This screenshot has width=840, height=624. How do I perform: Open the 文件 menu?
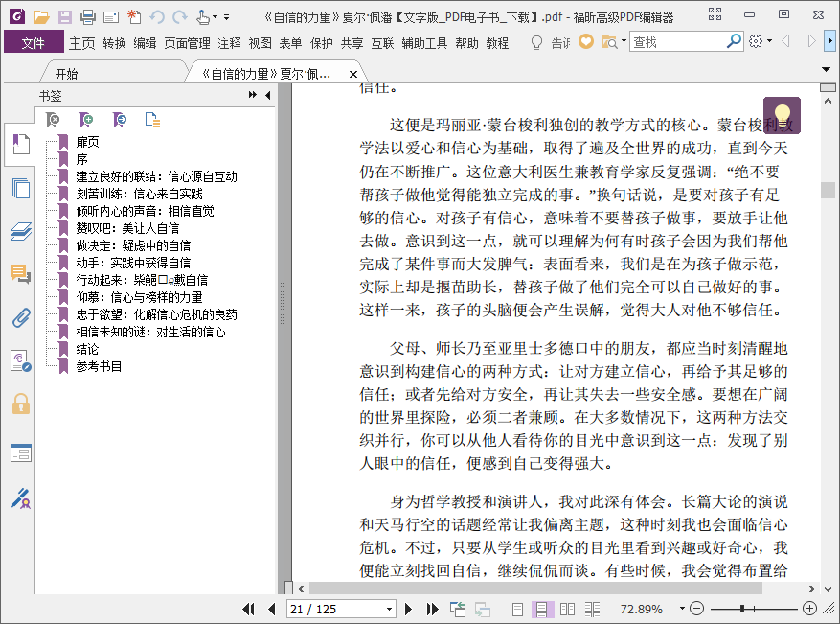34,42
